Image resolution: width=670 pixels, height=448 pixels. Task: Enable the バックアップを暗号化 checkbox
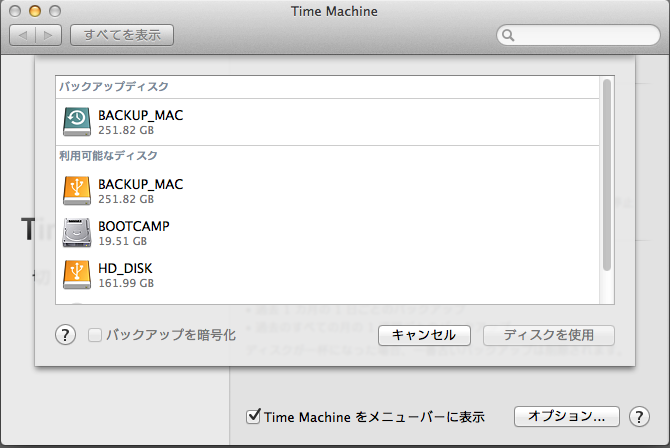pyautogui.click(x=94, y=335)
